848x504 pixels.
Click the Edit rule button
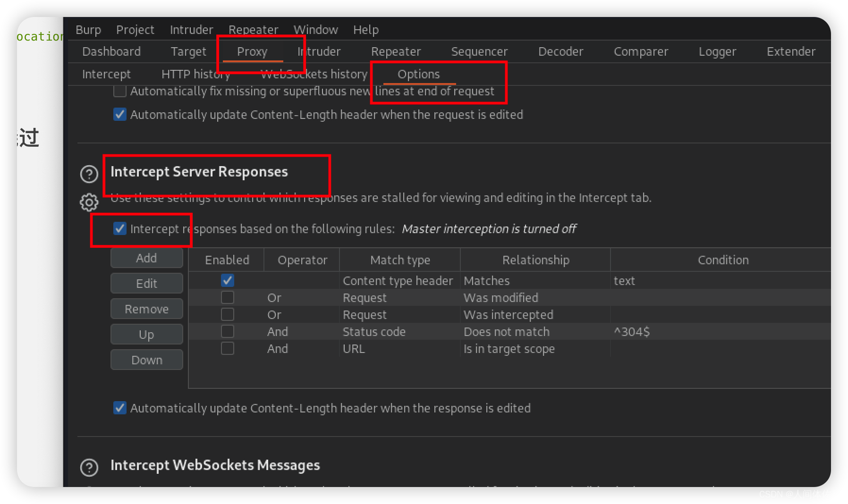pos(147,284)
